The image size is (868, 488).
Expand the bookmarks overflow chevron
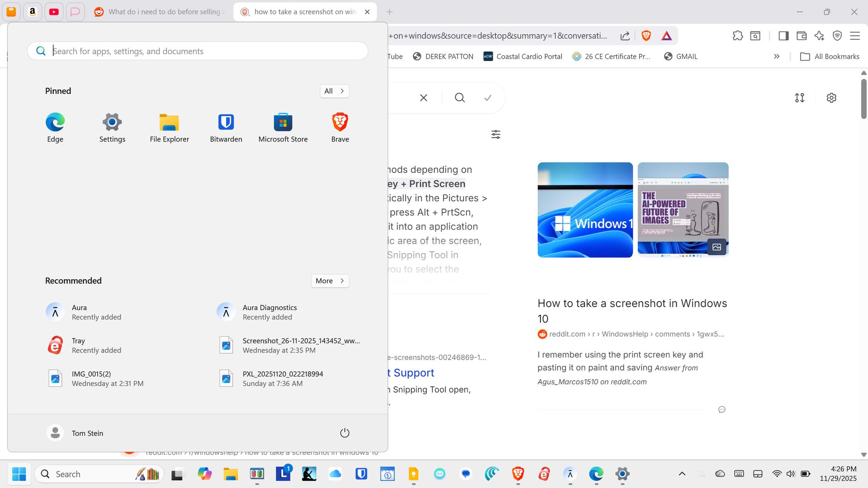(x=776, y=56)
